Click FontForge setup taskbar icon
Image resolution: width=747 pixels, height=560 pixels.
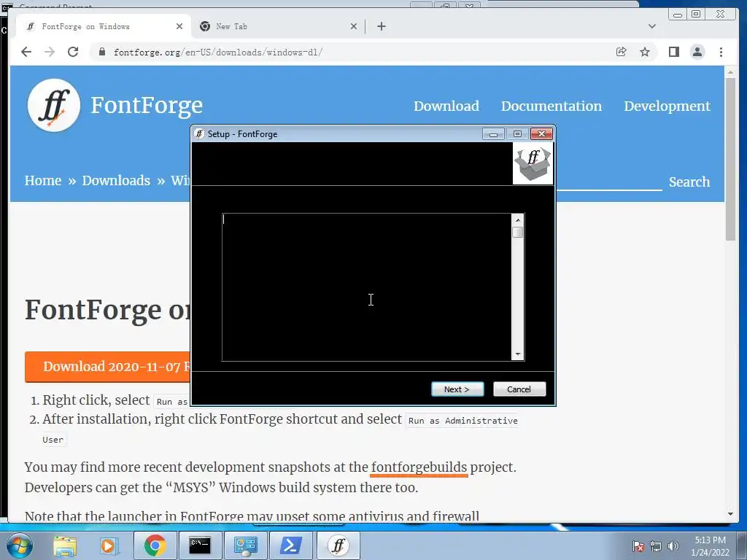click(338, 545)
